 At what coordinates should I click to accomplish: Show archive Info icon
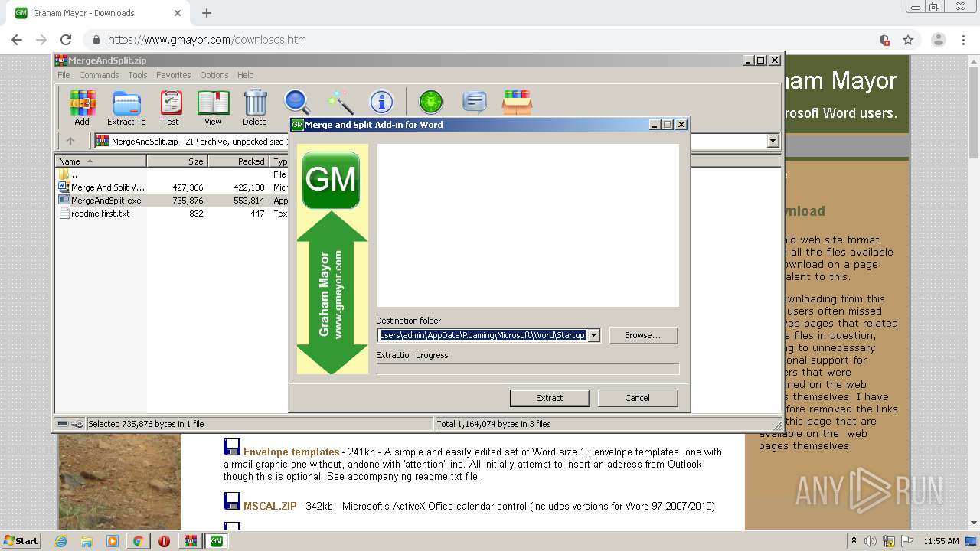click(381, 102)
